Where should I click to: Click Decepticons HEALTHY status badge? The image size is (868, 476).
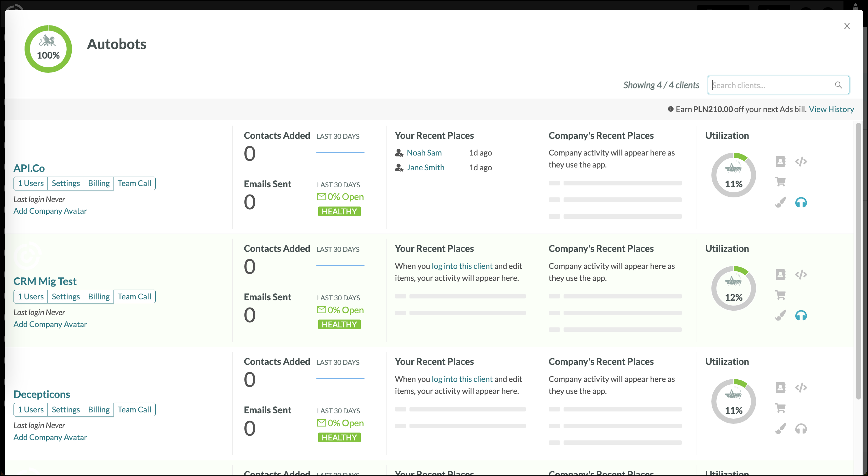[339, 438]
